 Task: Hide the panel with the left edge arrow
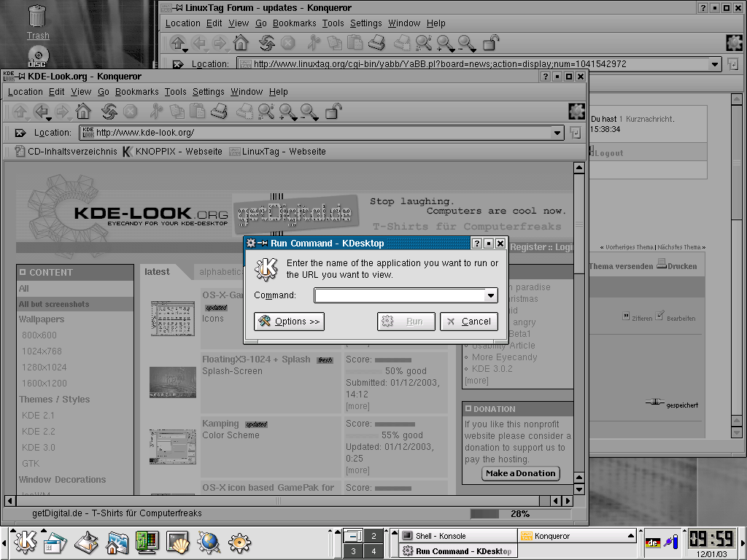pos(4,542)
